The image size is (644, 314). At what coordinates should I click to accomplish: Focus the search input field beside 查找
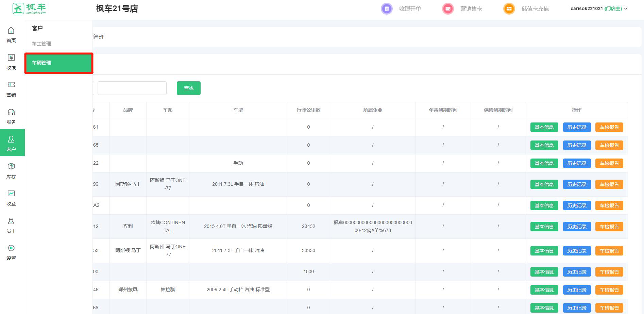point(132,88)
